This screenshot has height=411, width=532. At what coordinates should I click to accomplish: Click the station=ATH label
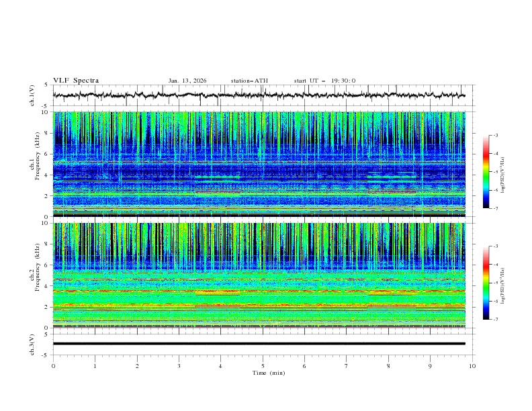click(249, 81)
